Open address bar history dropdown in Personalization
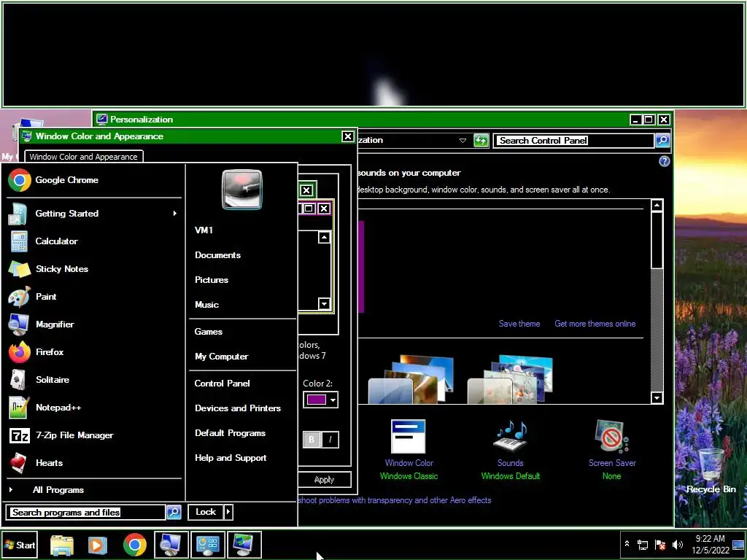Viewport: 747px width, 560px height. click(x=462, y=141)
